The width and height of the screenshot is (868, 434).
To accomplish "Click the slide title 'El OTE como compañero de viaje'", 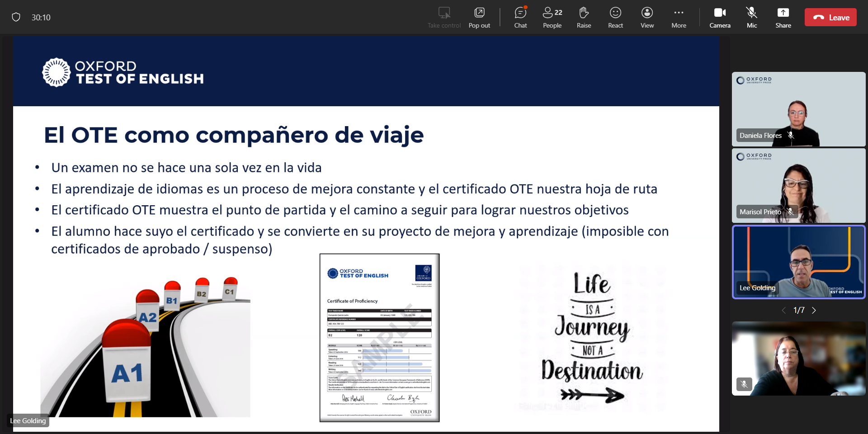I will [234, 135].
